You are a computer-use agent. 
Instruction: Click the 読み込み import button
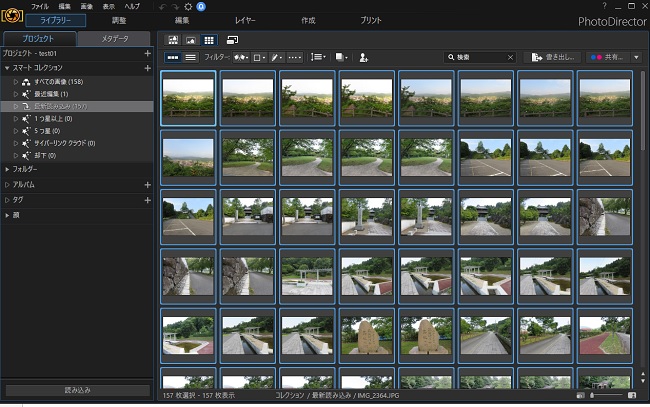(x=78, y=390)
